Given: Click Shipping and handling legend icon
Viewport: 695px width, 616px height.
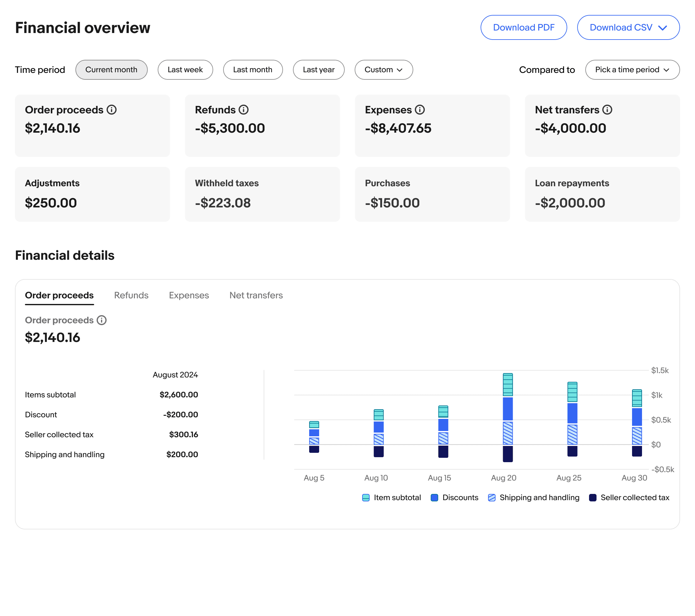Looking at the screenshot, I should 492,497.
